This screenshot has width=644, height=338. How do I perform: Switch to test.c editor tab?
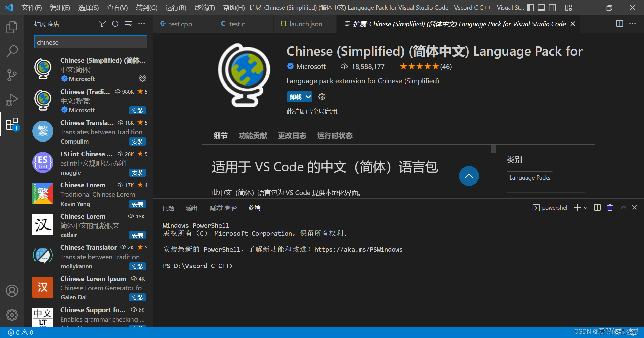click(x=243, y=24)
